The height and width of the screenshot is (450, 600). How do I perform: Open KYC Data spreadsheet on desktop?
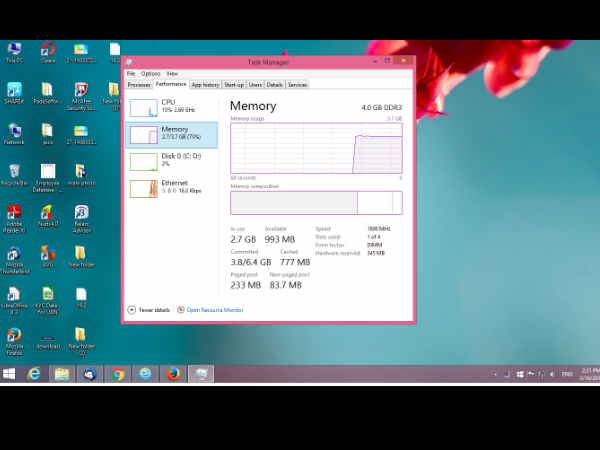click(x=48, y=301)
